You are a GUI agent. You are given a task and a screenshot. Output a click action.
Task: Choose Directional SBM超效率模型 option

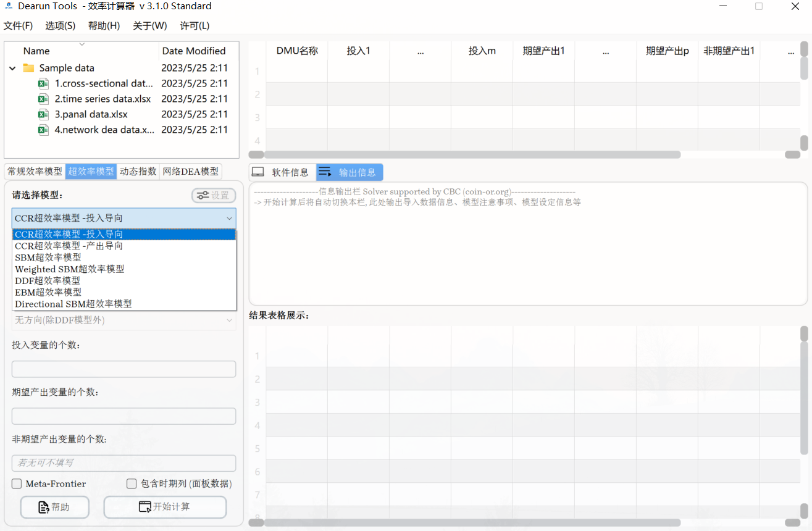pos(73,304)
